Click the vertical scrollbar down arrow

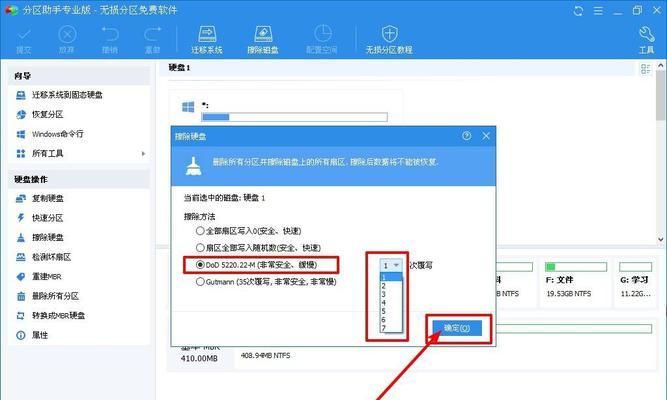tap(661, 239)
